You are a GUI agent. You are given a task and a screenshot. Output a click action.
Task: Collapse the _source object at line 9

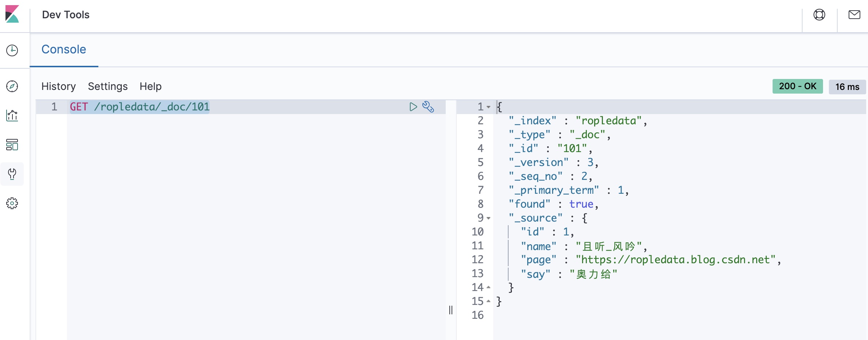pos(488,218)
